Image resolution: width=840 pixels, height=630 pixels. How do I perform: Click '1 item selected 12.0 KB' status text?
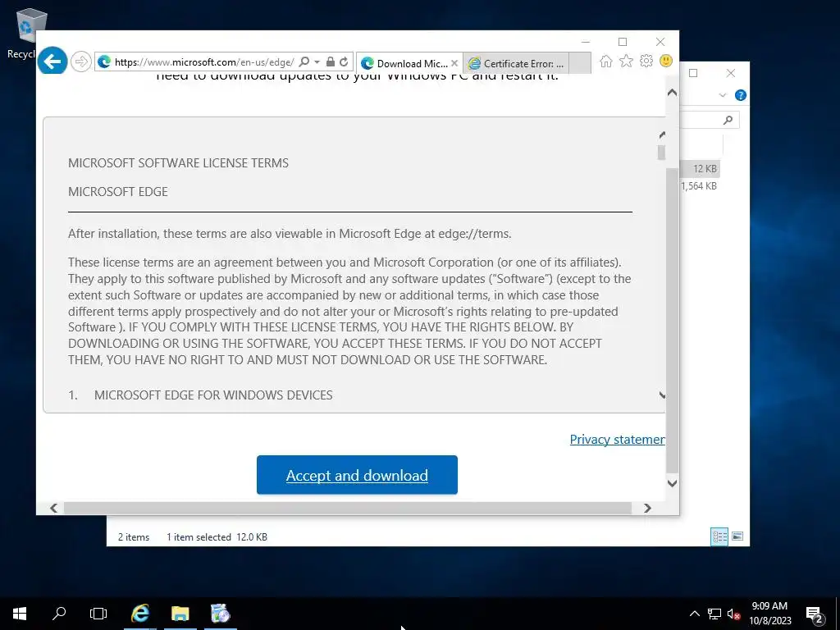(217, 536)
